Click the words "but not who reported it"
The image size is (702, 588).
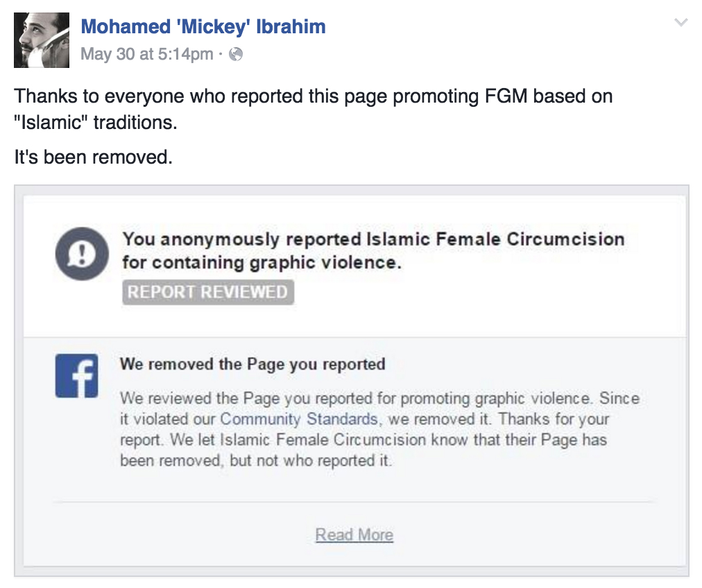pos(310,460)
